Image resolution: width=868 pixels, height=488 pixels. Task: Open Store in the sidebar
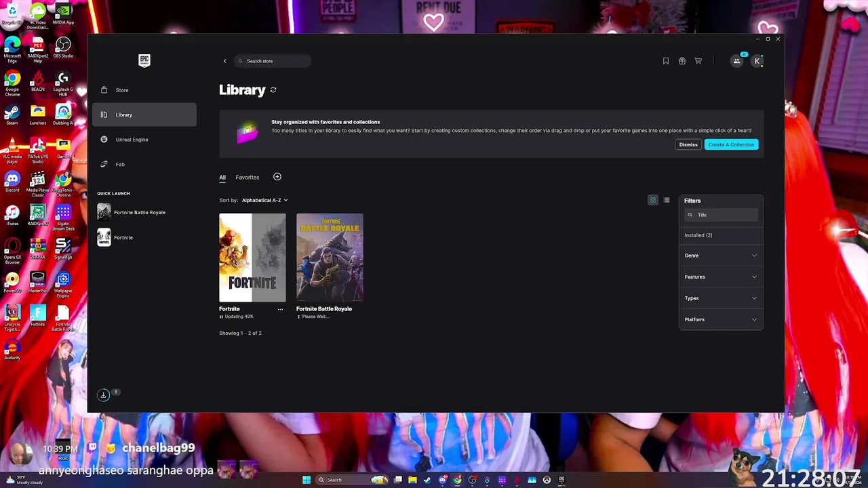pos(144,90)
